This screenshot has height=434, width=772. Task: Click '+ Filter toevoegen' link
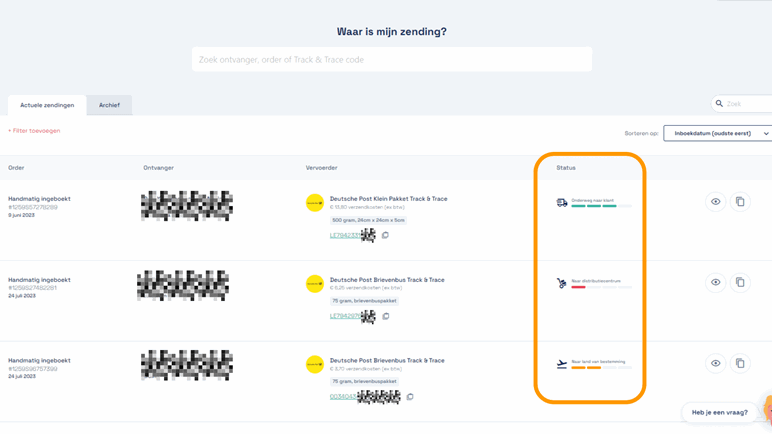tap(35, 131)
